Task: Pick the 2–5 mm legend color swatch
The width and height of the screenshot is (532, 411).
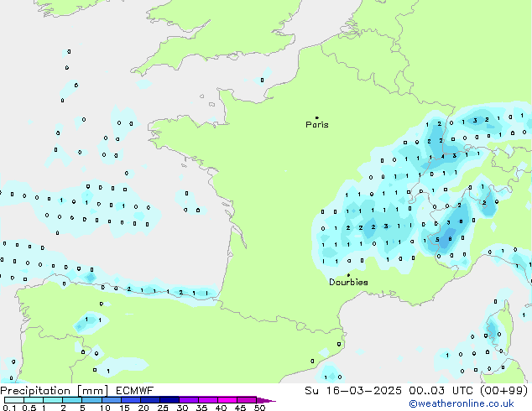Action: click(72, 400)
